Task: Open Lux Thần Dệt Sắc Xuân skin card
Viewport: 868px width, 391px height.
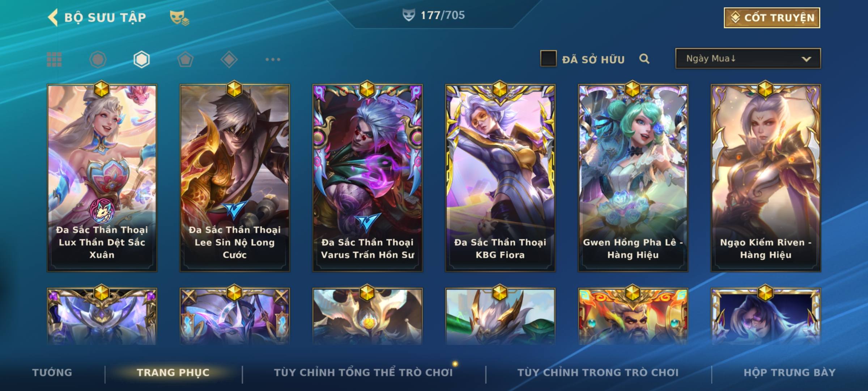Action: 102,178
